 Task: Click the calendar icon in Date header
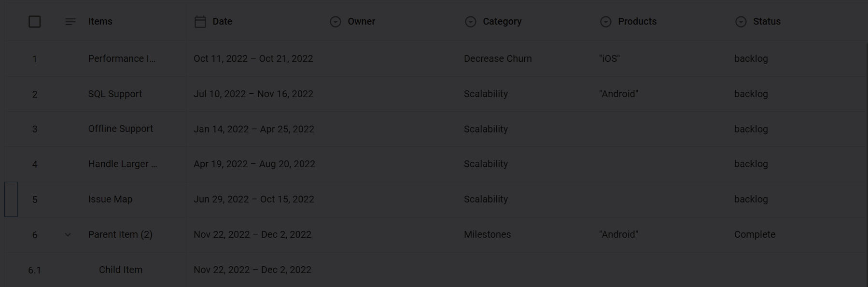(200, 22)
